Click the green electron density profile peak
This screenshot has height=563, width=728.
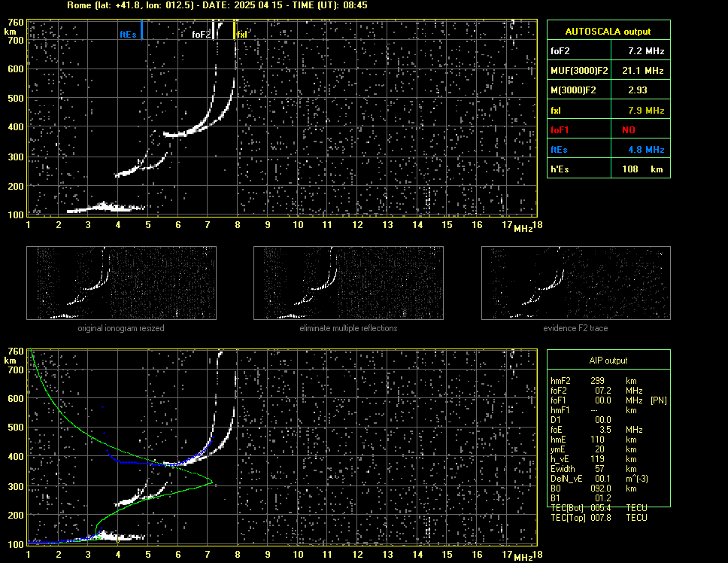212,481
